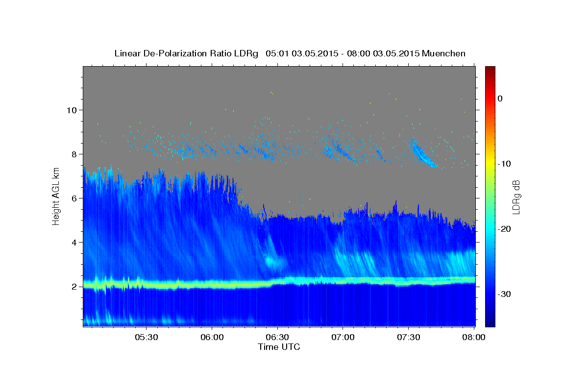Viewport: 588px width, 392px height.
Task: Click the 07:30 time tick label
Action: tap(408, 337)
